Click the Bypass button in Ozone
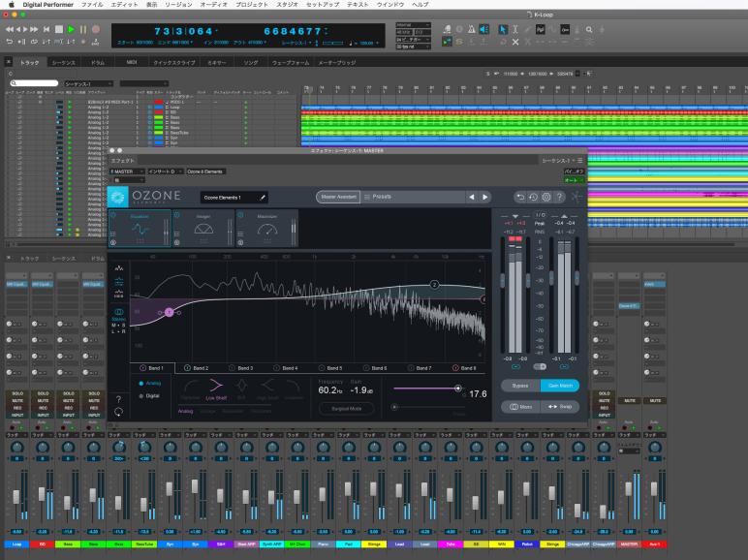 coord(520,386)
